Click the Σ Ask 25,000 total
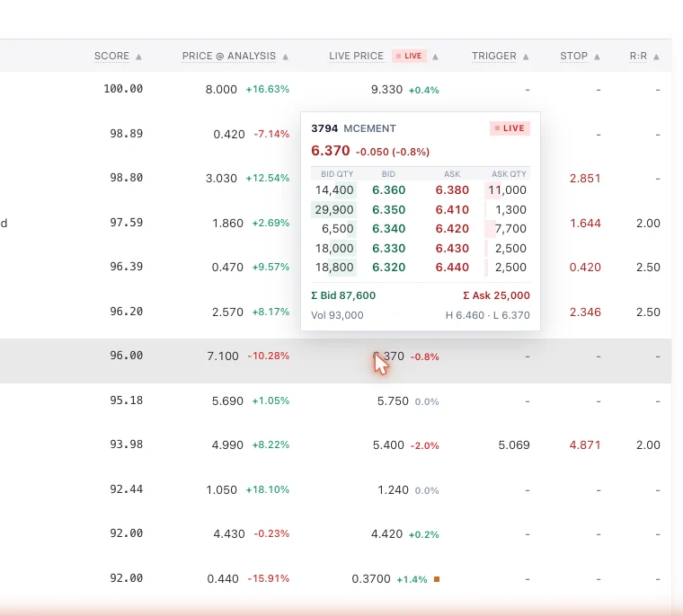The height and width of the screenshot is (616, 683). (x=496, y=295)
